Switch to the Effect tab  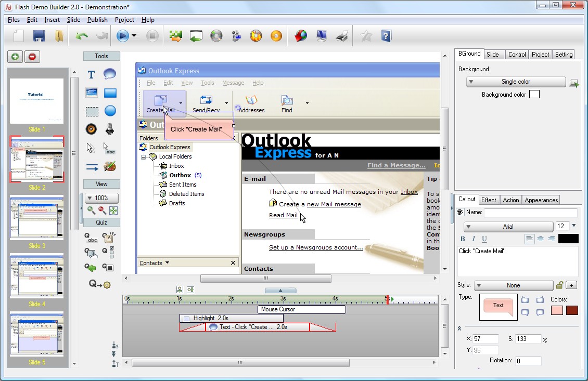(x=489, y=200)
